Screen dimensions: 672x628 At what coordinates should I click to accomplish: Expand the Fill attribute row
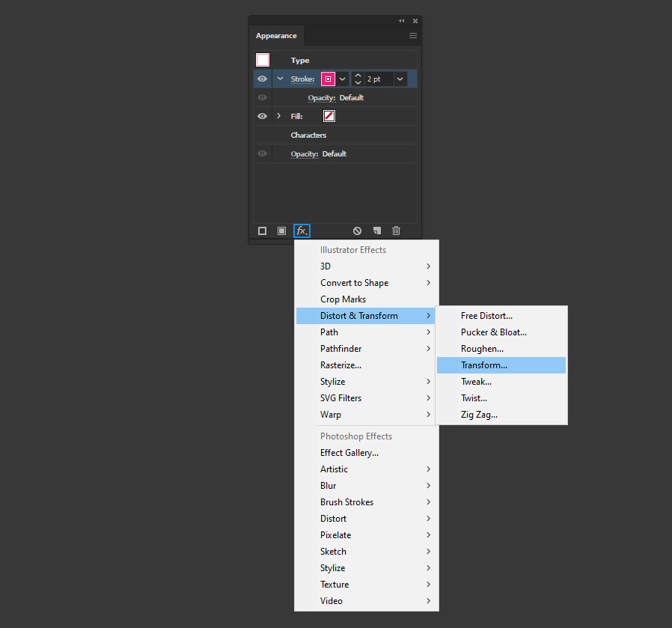(279, 116)
